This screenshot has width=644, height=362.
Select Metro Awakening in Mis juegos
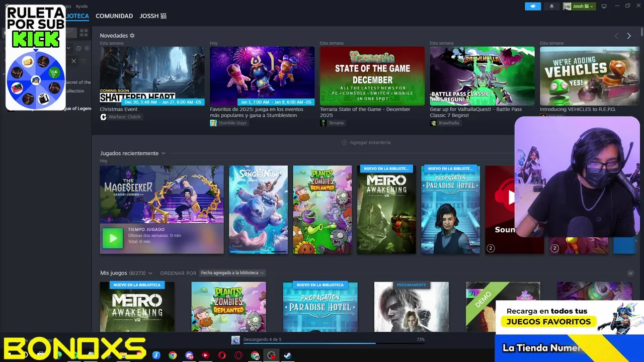coord(137,307)
